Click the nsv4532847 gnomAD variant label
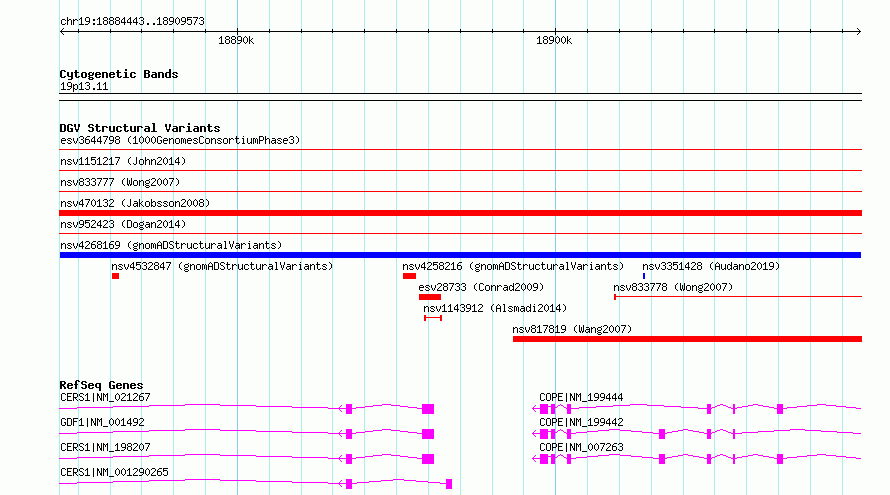Viewport: 890px width, 495px height. [x=222, y=266]
